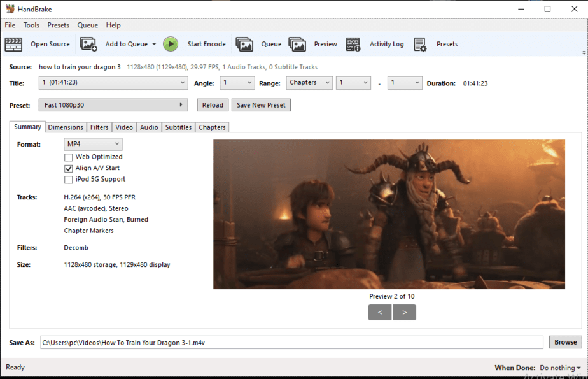
Task: Click the Preview toolbar icon
Action: [x=297, y=44]
